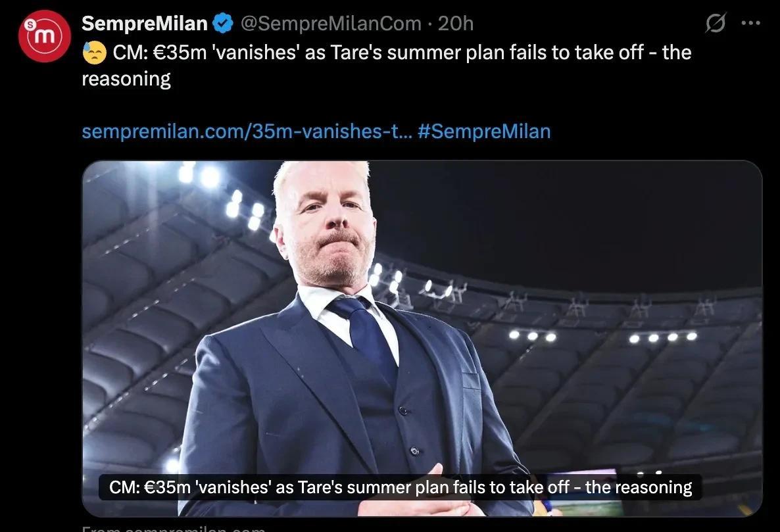This screenshot has height=532, width=780.
Task: Click the blue verified badge
Action: click(223, 24)
